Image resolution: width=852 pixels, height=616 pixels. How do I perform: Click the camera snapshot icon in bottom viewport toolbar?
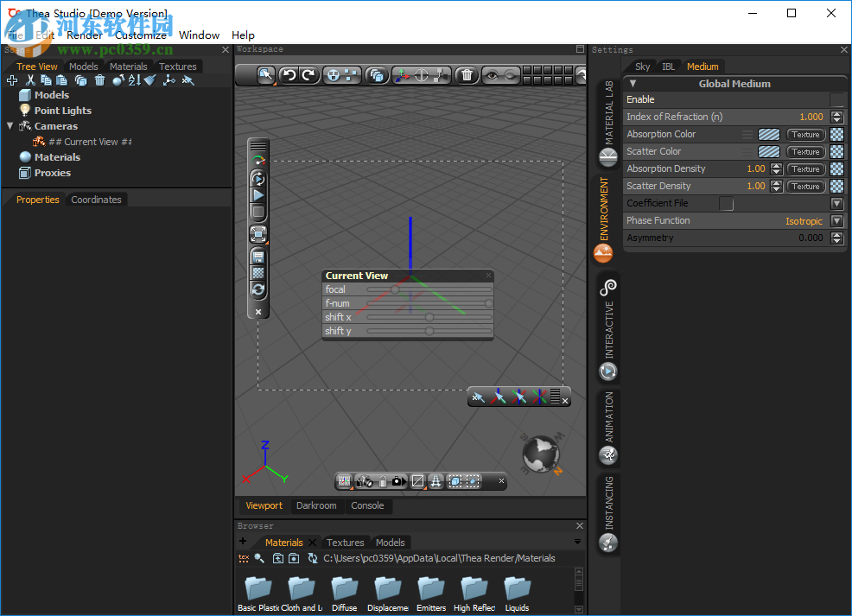399,481
